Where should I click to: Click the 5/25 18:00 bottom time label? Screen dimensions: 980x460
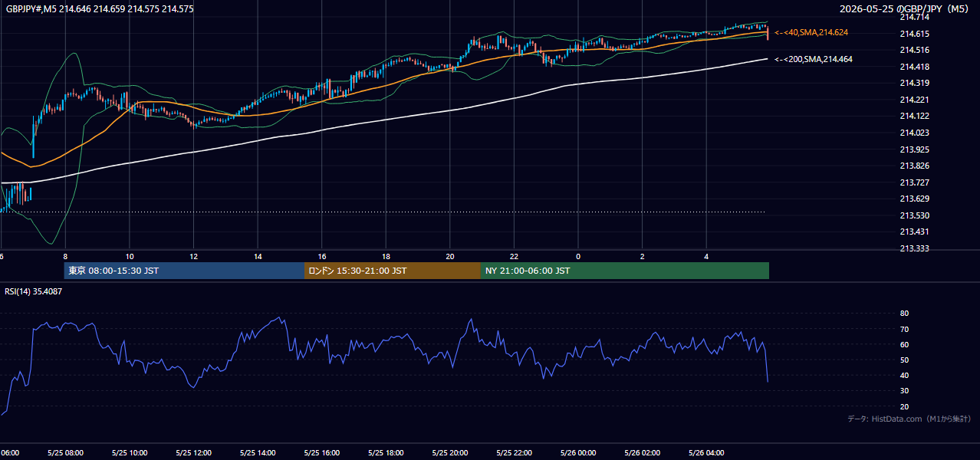[x=386, y=453]
